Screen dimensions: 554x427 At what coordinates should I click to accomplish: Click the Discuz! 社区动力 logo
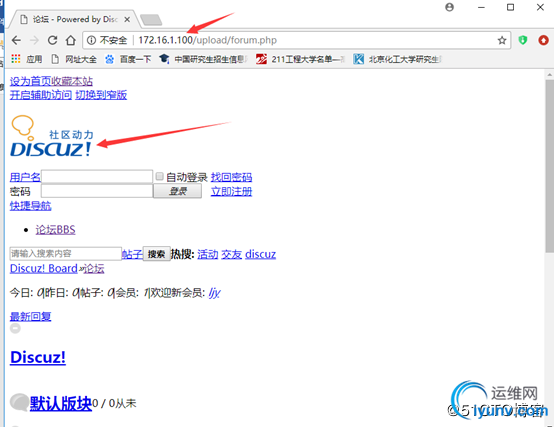pyautogui.click(x=52, y=136)
